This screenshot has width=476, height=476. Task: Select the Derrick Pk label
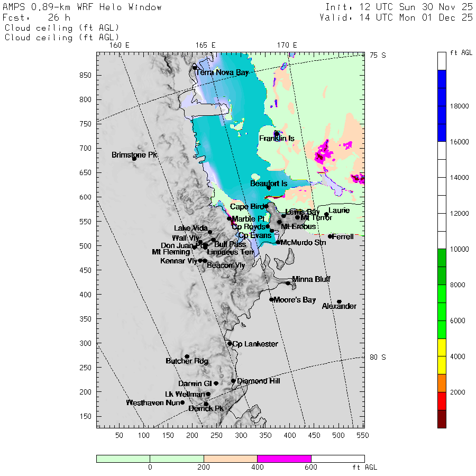pos(206,409)
